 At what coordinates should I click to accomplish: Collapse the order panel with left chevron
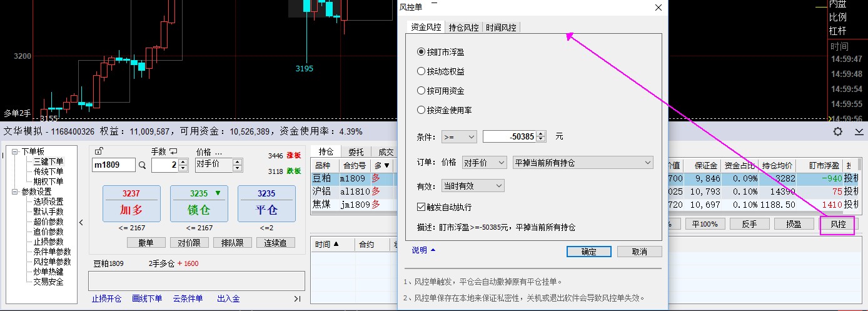[81, 222]
